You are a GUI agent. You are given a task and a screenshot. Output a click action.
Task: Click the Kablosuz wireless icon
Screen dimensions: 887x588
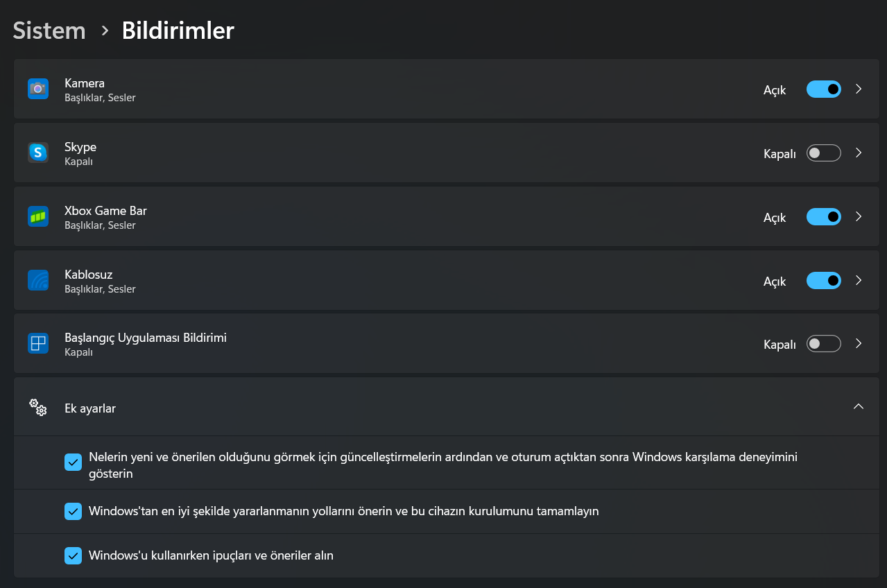[x=38, y=280]
